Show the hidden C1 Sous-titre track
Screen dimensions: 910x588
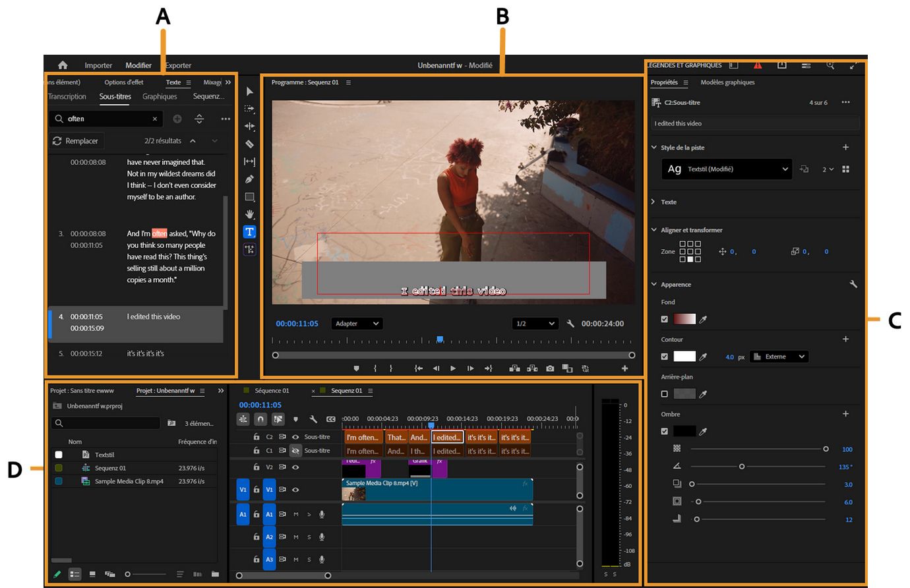(x=295, y=451)
